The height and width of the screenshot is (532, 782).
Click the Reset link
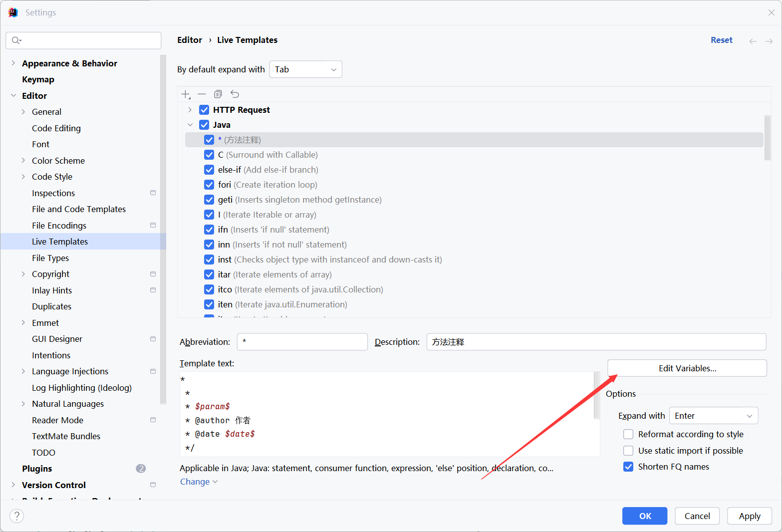[x=721, y=40]
